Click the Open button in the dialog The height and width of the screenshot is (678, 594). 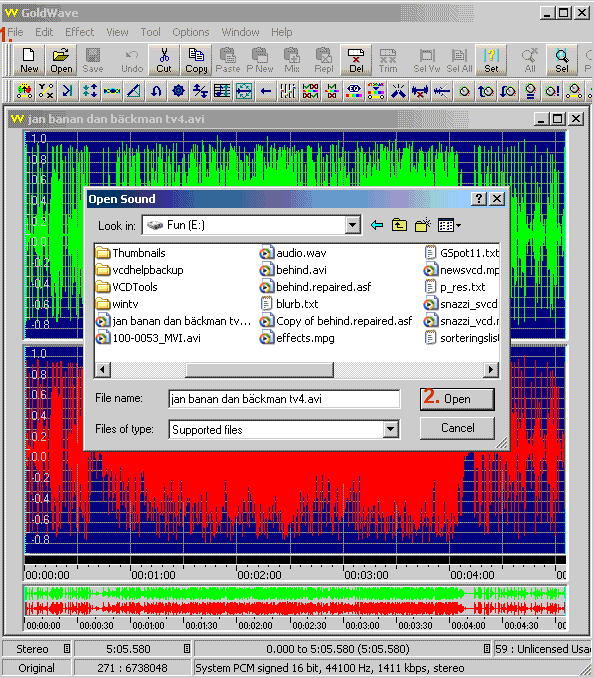(x=457, y=399)
